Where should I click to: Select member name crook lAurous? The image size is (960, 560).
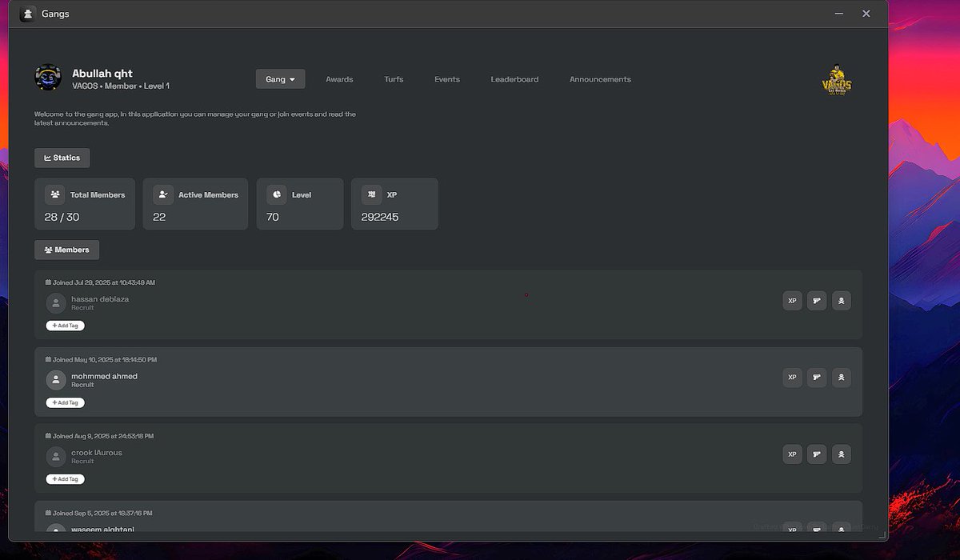click(97, 453)
